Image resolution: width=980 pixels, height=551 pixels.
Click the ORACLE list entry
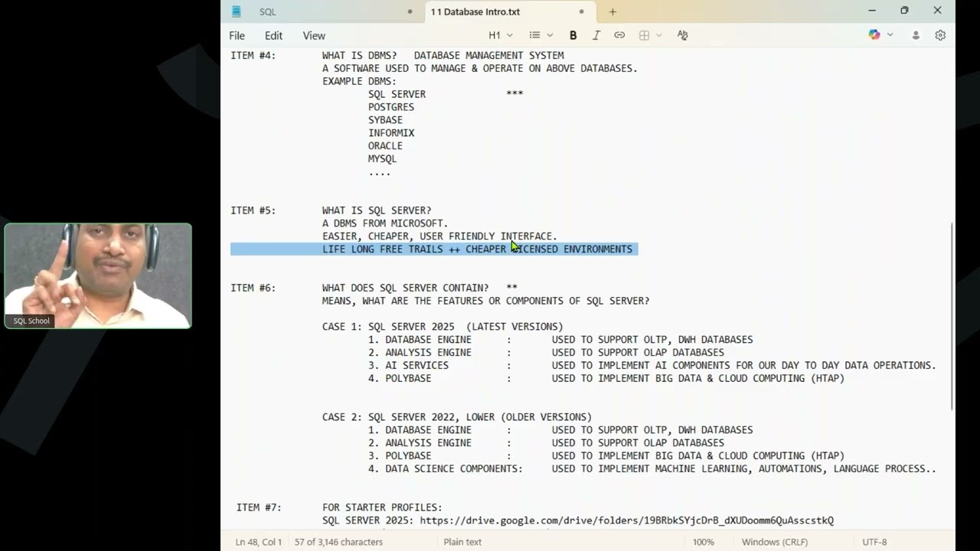(385, 145)
